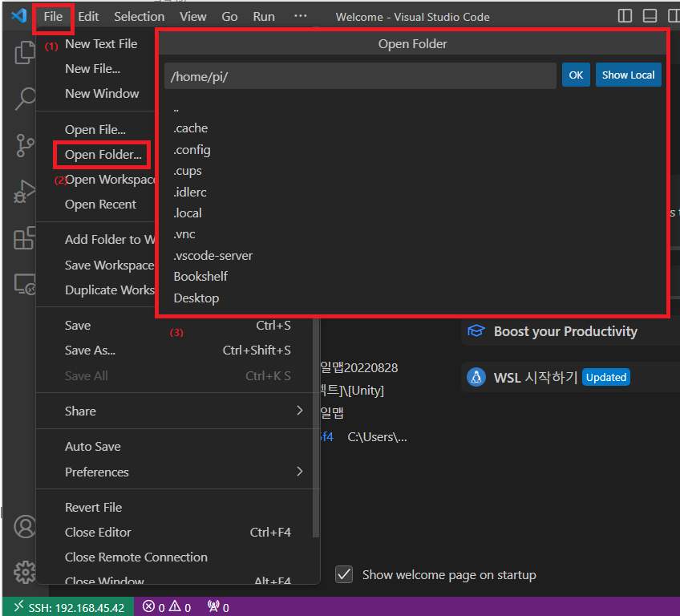This screenshot has width=680, height=616.
Task: Open the Run menu
Action: (264, 17)
